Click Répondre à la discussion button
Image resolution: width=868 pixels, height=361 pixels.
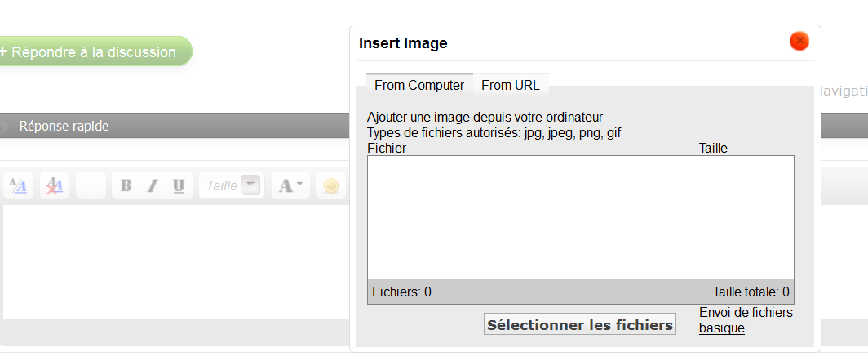click(x=94, y=51)
